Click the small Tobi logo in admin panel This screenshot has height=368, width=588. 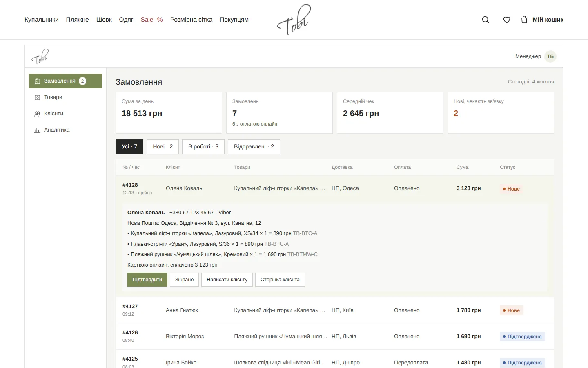[x=40, y=56]
